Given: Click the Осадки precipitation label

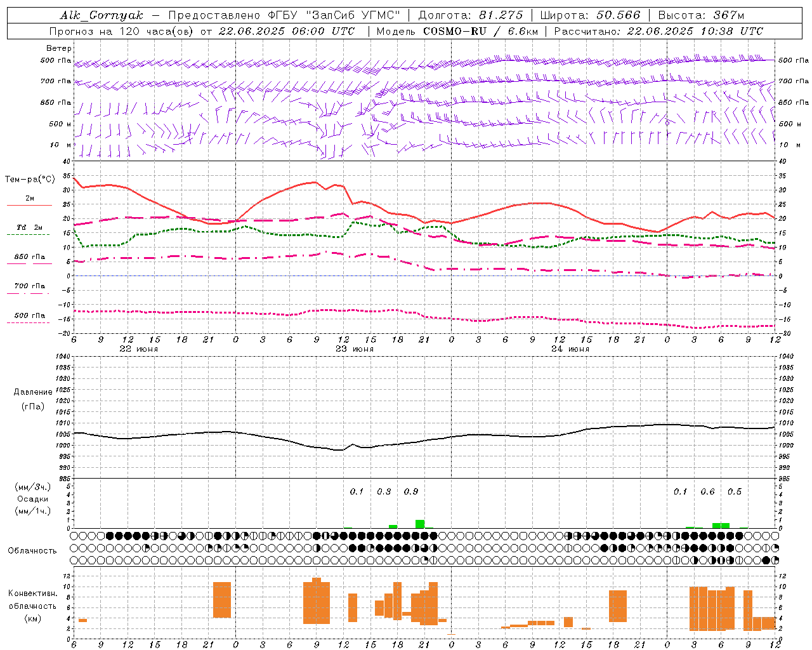Looking at the screenshot, I should (32, 499).
